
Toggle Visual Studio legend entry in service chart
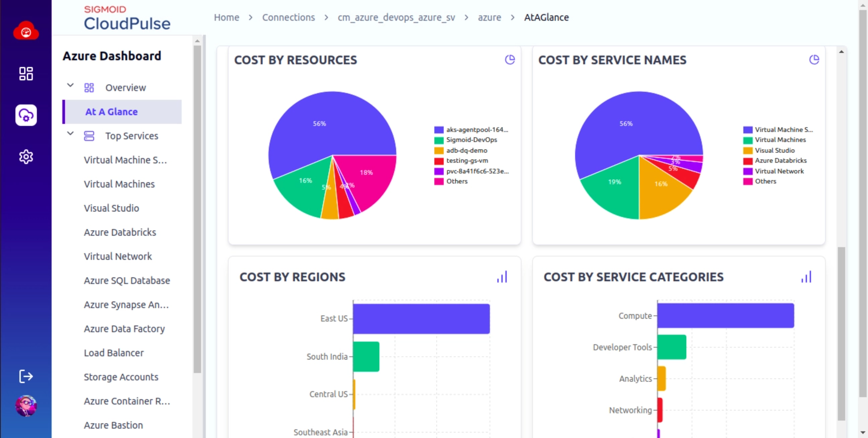tap(774, 150)
